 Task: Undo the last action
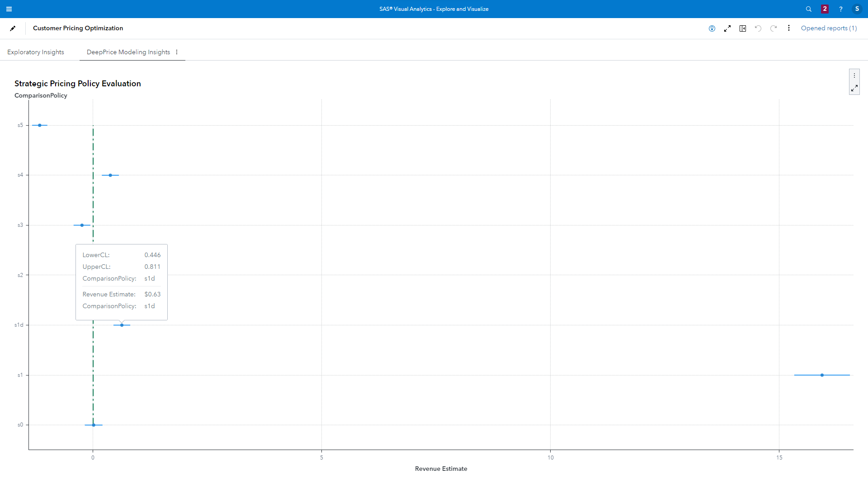(758, 28)
